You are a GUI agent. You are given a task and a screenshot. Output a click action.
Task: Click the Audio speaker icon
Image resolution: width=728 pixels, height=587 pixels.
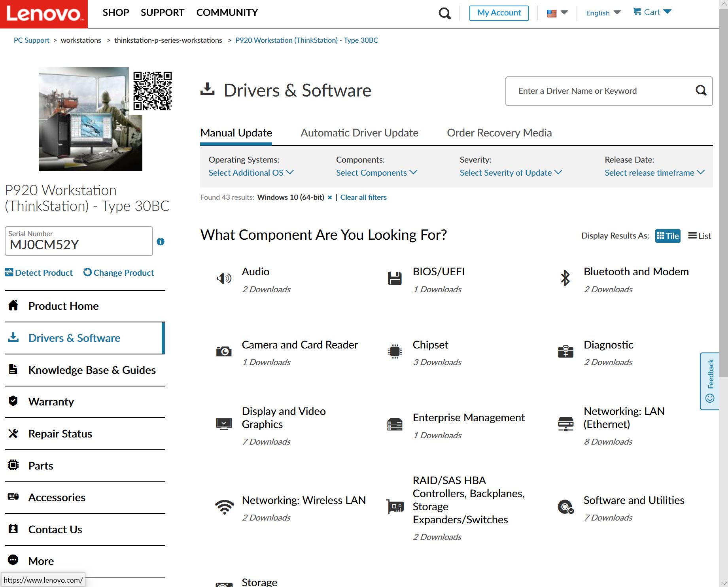coord(224,278)
